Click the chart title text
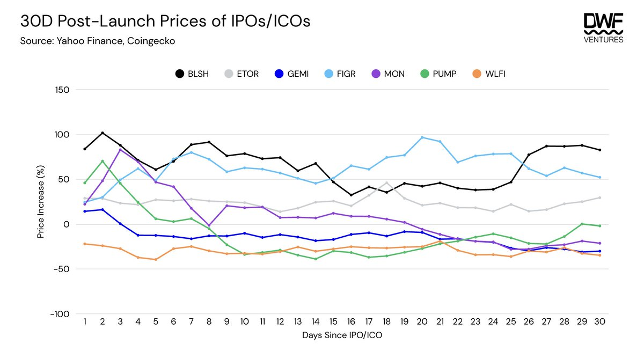 [165, 22]
